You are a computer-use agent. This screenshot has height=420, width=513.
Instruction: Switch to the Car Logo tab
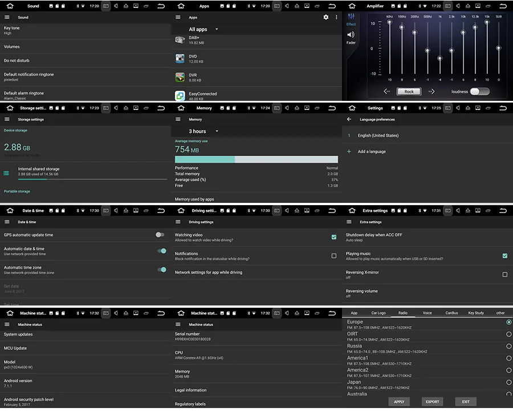[x=378, y=313]
